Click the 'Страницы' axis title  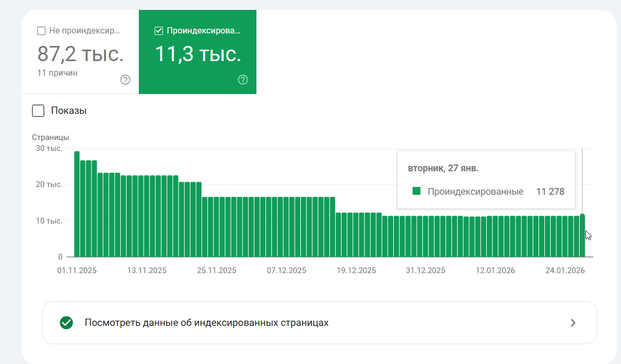pyautogui.click(x=50, y=137)
